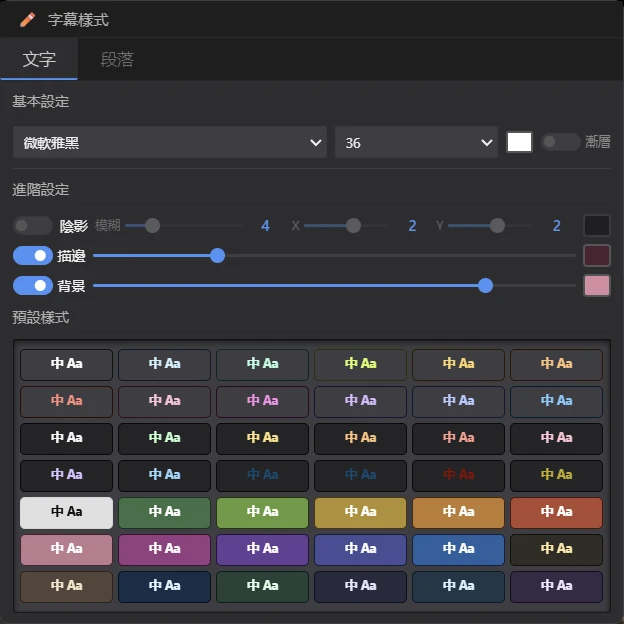Turn off the 背景 background toggle
Screen dimensions: 624x624
pos(33,285)
